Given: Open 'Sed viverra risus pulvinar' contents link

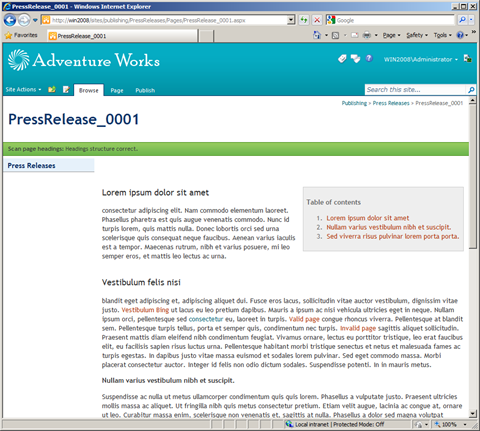Looking at the screenshot, I should (393, 236).
